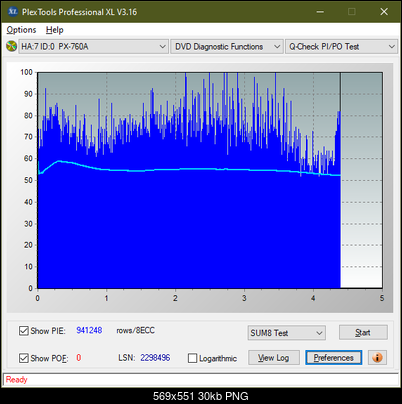402x404 pixels.
Task: Click the Ready status bar text
Action: tap(16, 380)
